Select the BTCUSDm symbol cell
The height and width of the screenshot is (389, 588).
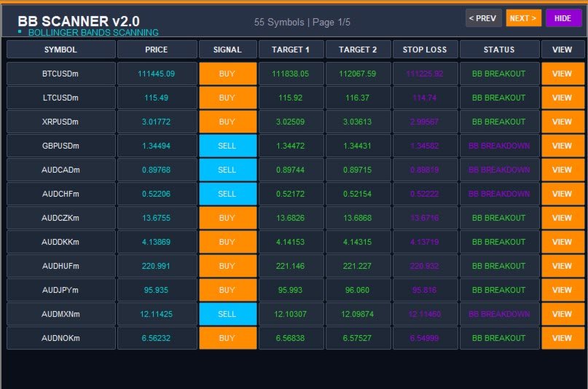coord(60,74)
